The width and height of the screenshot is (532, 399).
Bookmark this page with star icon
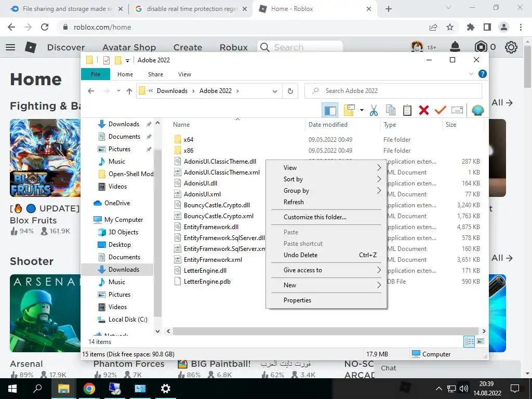point(450,27)
